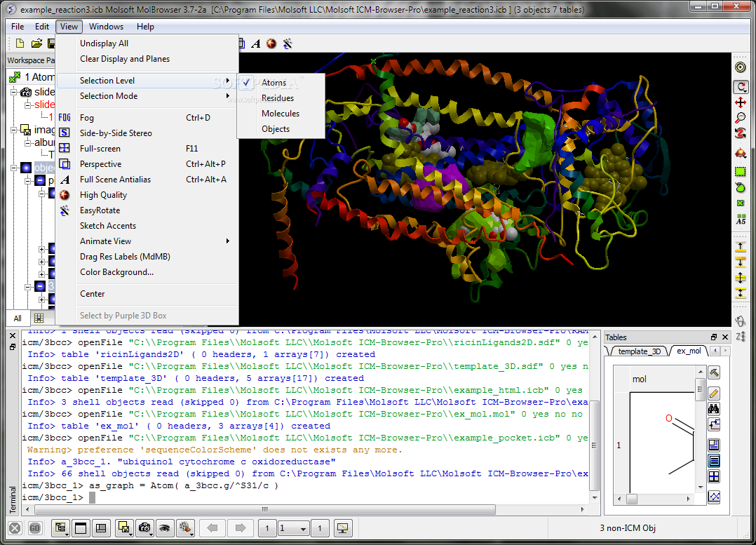The image size is (756, 545).
Task: Toggle Side-by-Side Stereo option
Action: click(147, 133)
